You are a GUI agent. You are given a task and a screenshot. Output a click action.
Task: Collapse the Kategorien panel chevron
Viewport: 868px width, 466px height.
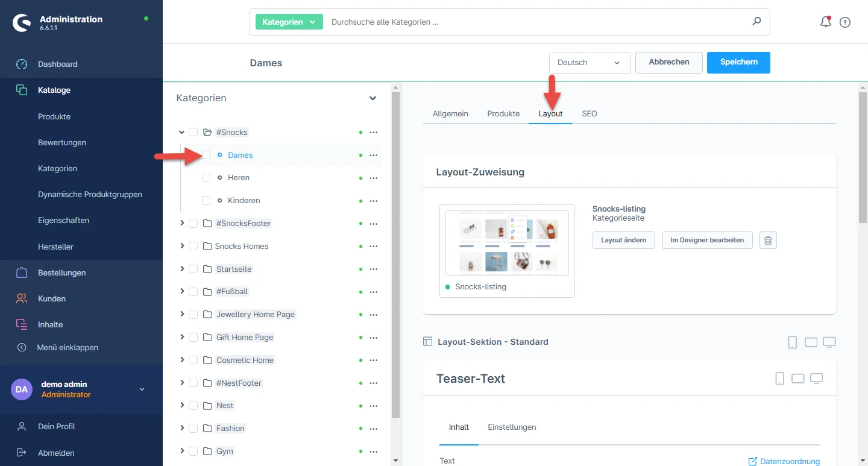pos(373,98)
